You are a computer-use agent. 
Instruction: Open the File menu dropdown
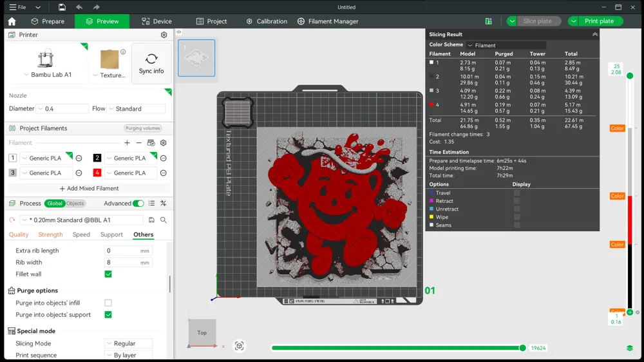click(x=38, y=7)
